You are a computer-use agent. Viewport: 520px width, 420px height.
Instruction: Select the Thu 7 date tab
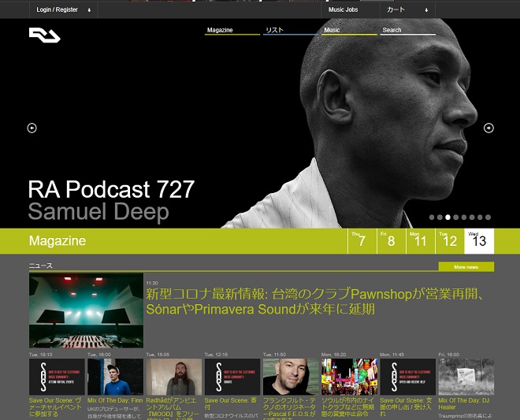(362, 241)
